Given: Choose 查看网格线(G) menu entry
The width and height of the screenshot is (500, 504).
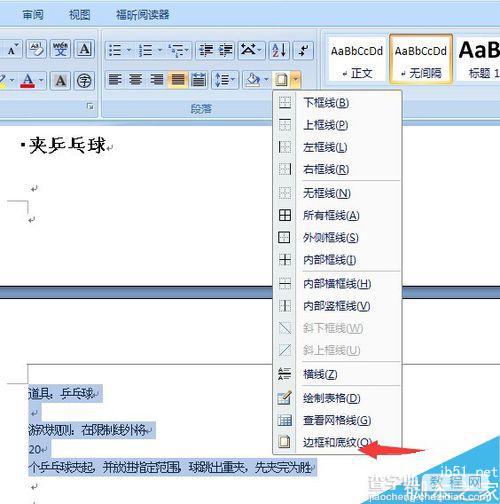Looking at the screenshot, I should point(337,420).
